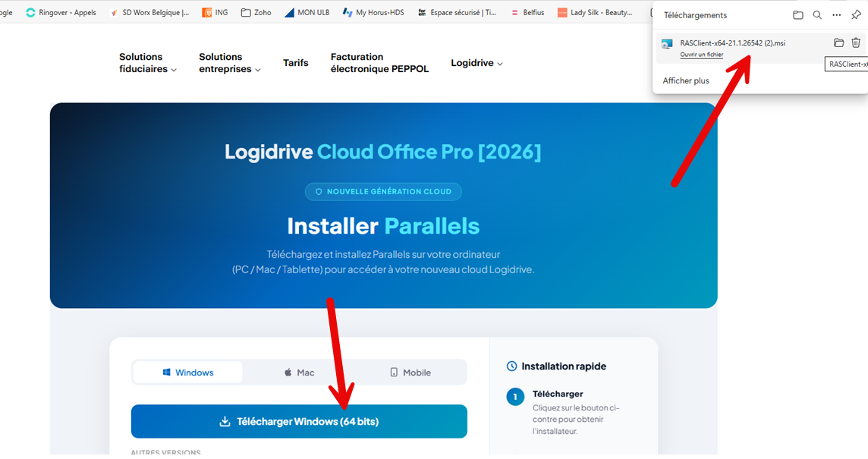
Task: Delete the RASClient download entry
Action: click(x=856, y=42)
